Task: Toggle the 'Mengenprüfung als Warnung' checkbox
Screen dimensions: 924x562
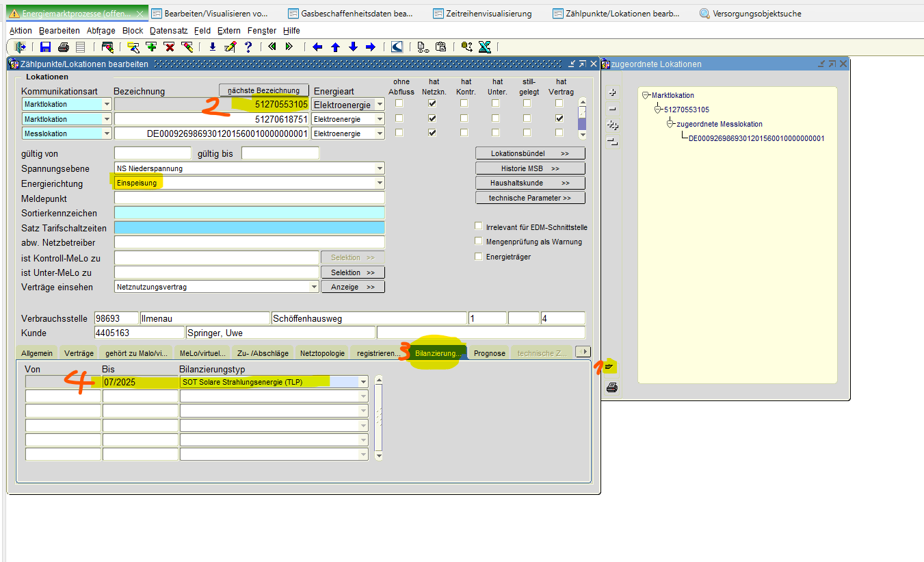Action: [x=479, y=241]
